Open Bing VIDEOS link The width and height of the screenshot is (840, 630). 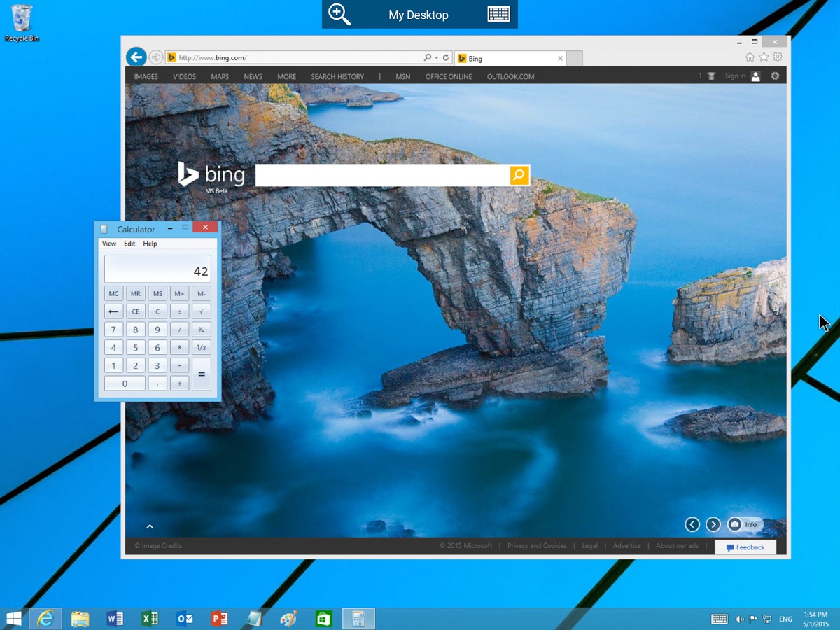click(184, 76)
